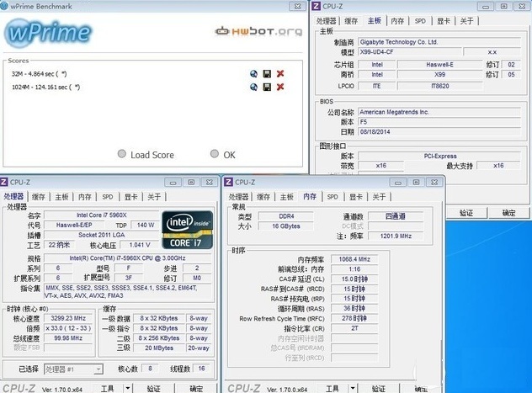532x393 pixels.
Task: Click the CPU-Z Z icon in memory window
Action: click(229, 182)
